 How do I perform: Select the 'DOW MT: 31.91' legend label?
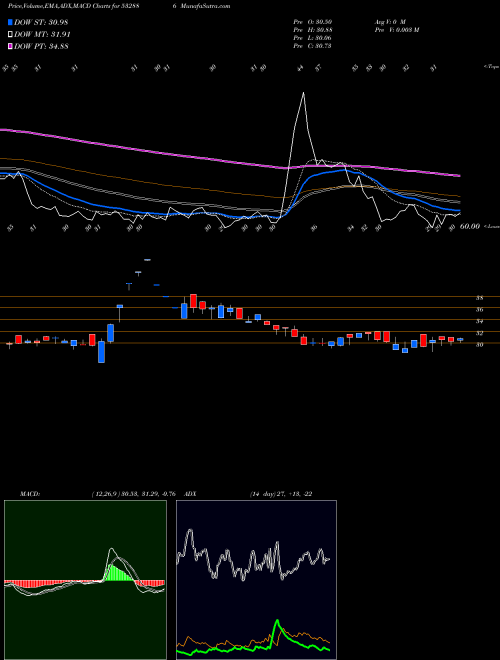[x=42, y=35]
